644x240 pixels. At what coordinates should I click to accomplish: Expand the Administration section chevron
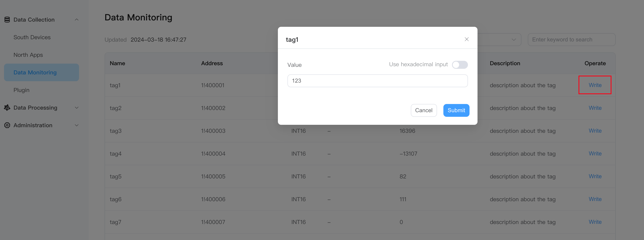click(x=77, y=125)
